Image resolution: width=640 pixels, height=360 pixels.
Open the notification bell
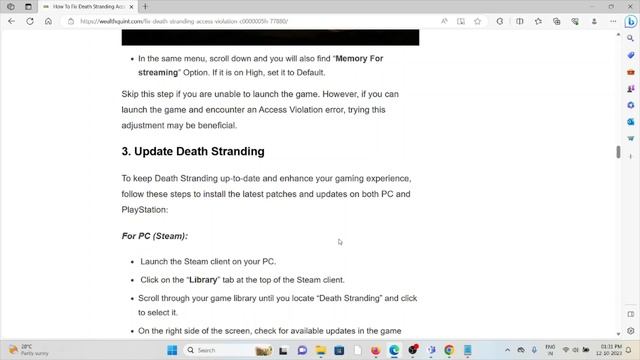pyautogui.click(x=629, y=350)
